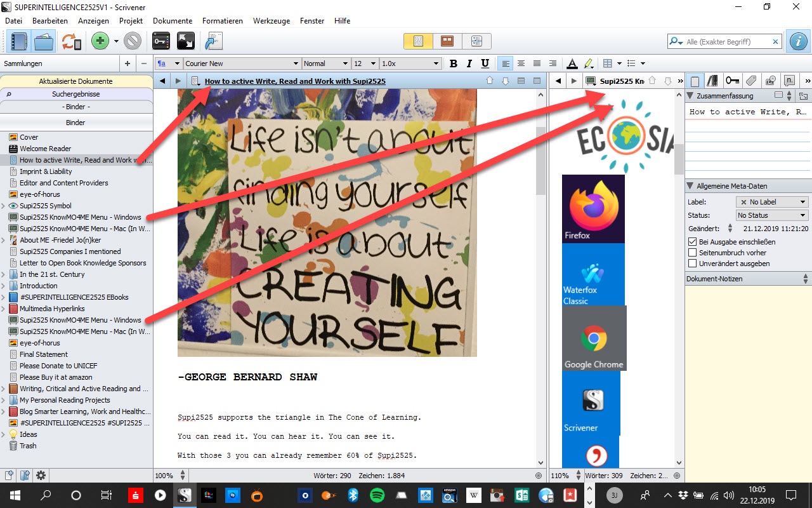Enter full screen composition mode
Image resolution: width=812 pixels, height=508 pixels.
click(x=185, y=42)
